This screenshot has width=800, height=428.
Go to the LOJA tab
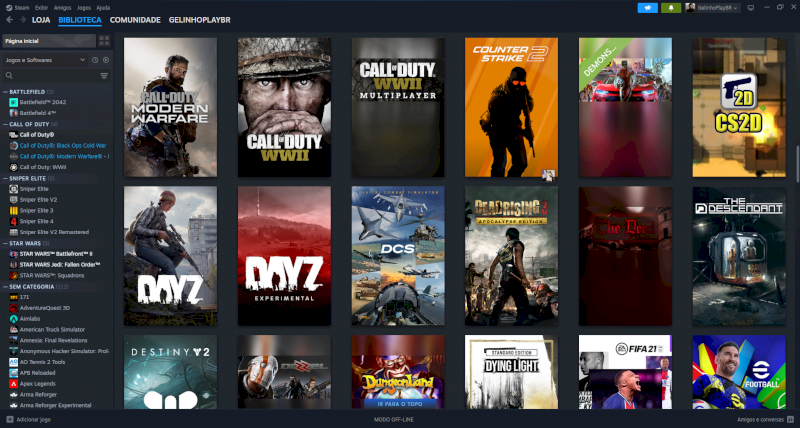(41, 20)
